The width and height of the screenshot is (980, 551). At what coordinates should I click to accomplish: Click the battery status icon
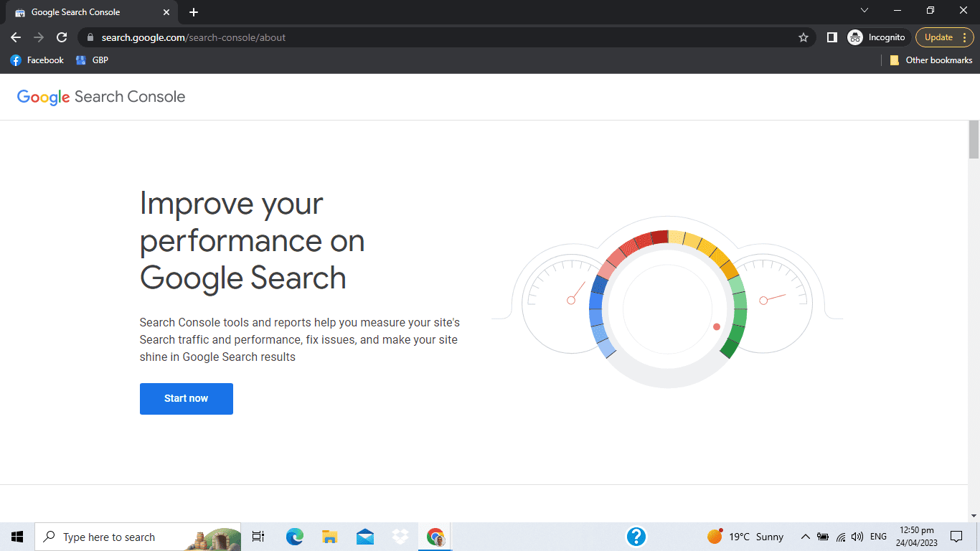click(x=823, y=537)
